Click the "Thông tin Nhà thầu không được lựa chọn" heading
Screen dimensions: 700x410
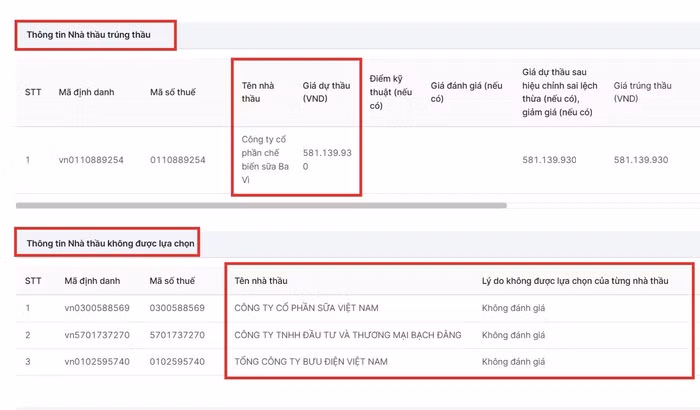(x=111, y=243)
